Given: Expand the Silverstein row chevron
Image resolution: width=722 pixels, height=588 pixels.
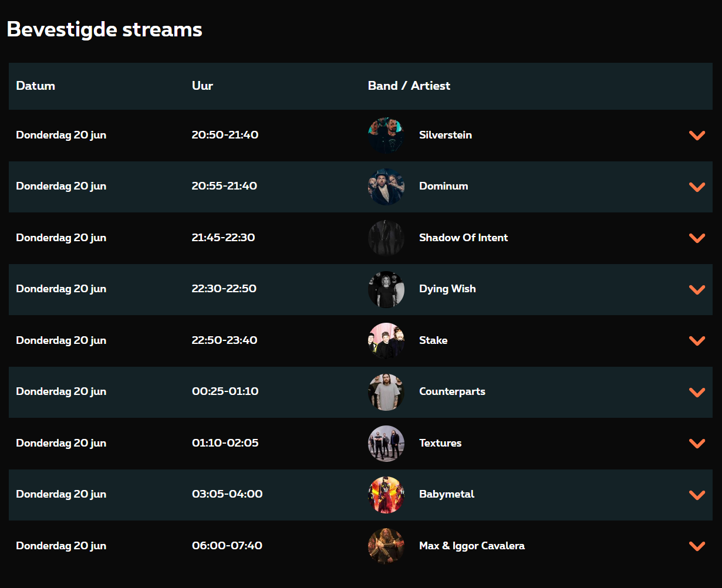Looking at the screenshot, I should (x=697, y=135).
